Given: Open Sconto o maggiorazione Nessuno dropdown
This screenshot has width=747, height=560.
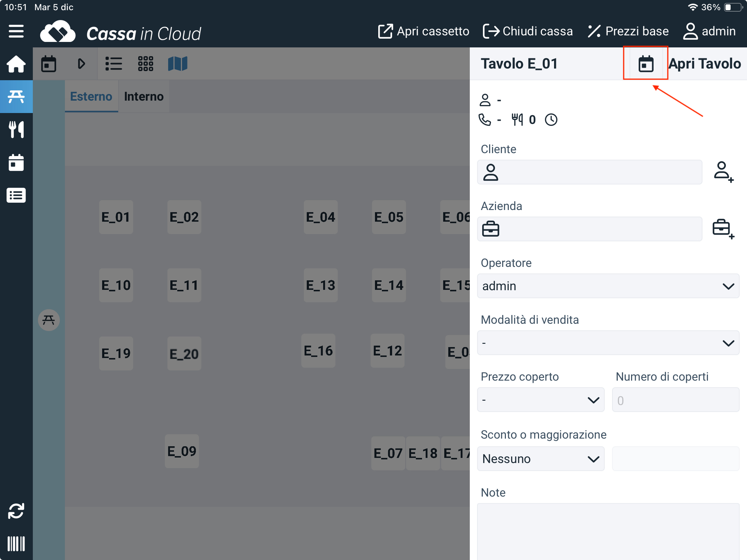Looking at the screenshot, I should click(x=541, y=459).
